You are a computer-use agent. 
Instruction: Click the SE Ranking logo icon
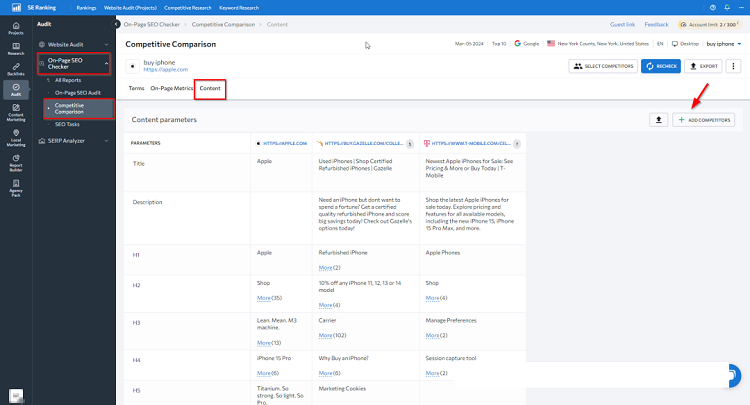16,8
